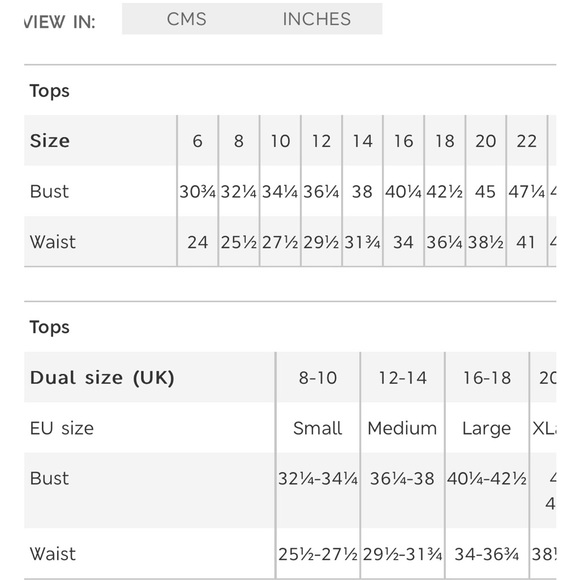Select size 8 column header
Screen dimensions: 580x580
[x=239, y=141]
